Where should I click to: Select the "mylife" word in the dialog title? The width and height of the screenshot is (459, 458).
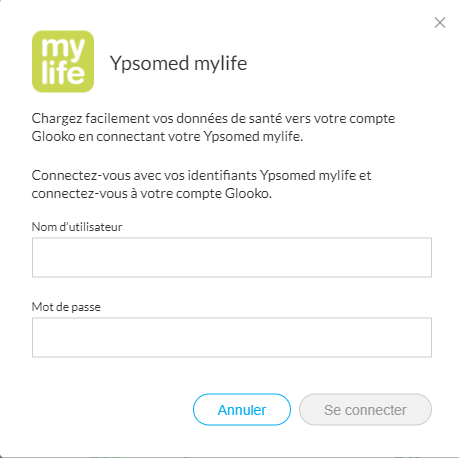point(221,64)
